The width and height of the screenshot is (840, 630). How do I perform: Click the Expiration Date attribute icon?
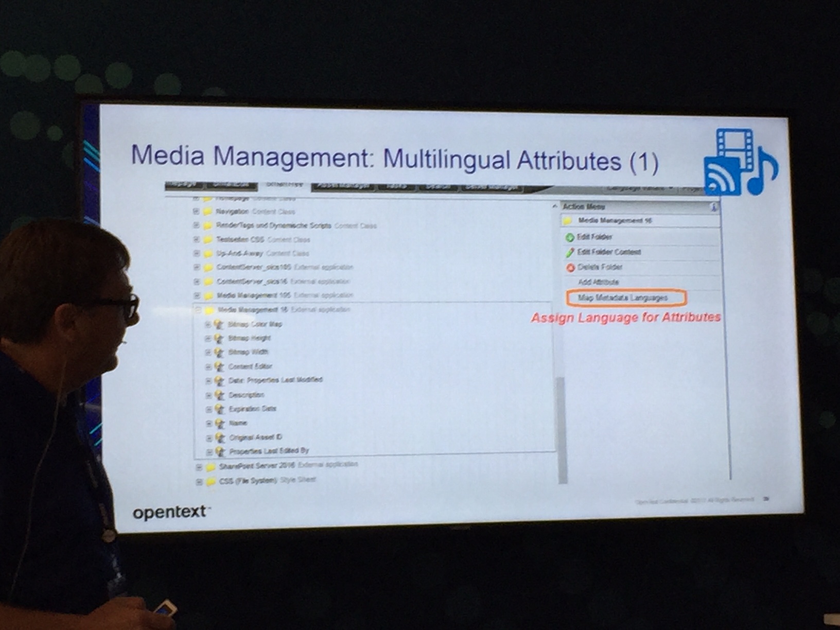click(x=219, y=409)
